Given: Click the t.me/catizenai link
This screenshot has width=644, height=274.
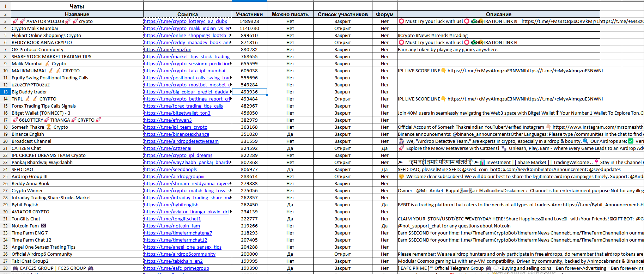Looking at the screenshot, I should 168,148.
